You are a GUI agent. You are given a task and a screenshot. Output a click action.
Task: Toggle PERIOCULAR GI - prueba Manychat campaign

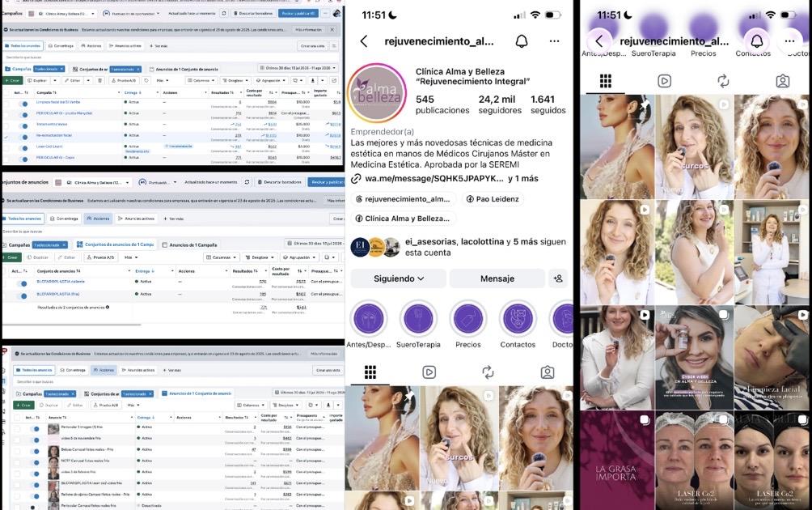point(23,114)
